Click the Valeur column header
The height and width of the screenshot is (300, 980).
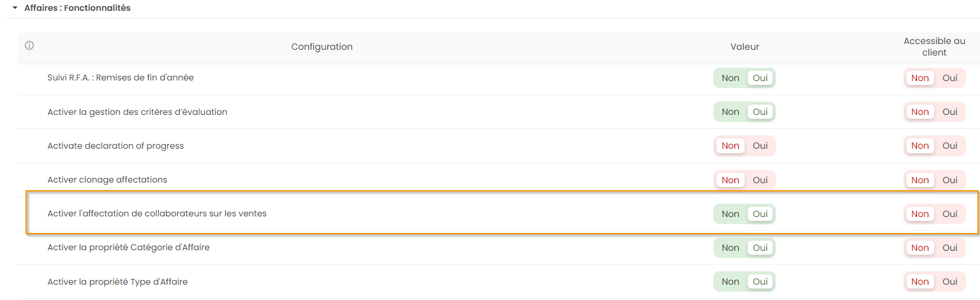pos(745,47)
